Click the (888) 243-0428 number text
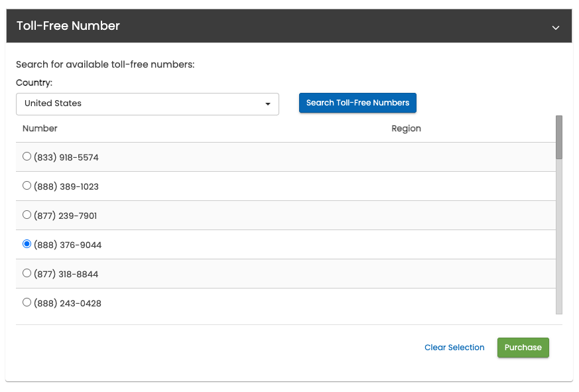 pyautogui.click(x=68, y=303)
